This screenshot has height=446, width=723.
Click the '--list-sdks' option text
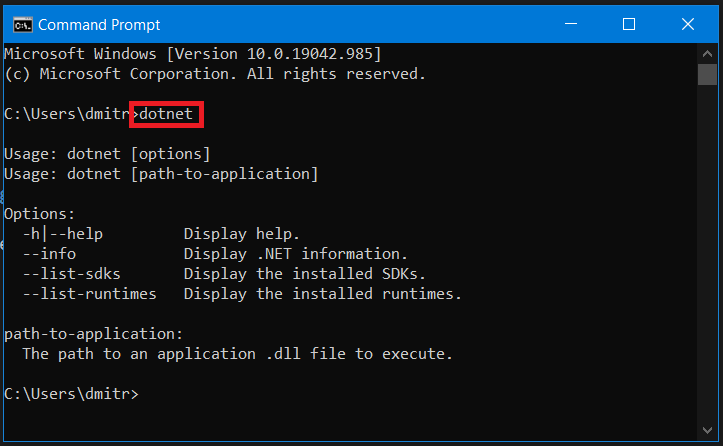coord(76,274)
